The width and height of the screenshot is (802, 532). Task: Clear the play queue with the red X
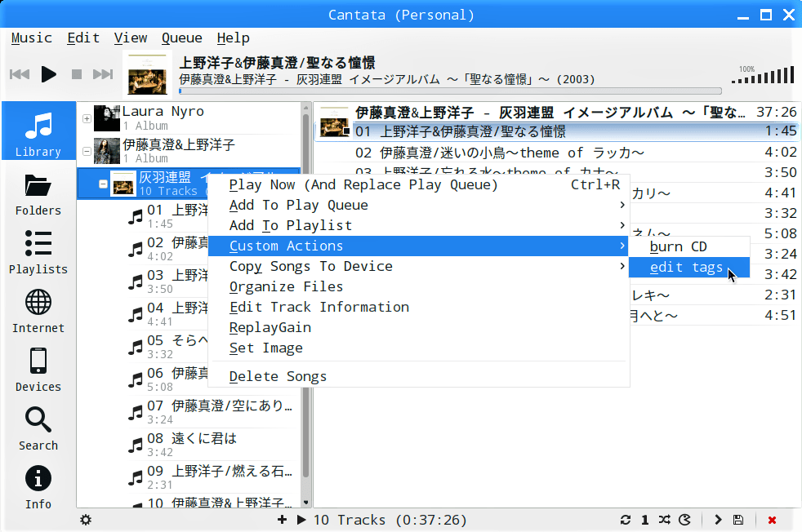772,520
